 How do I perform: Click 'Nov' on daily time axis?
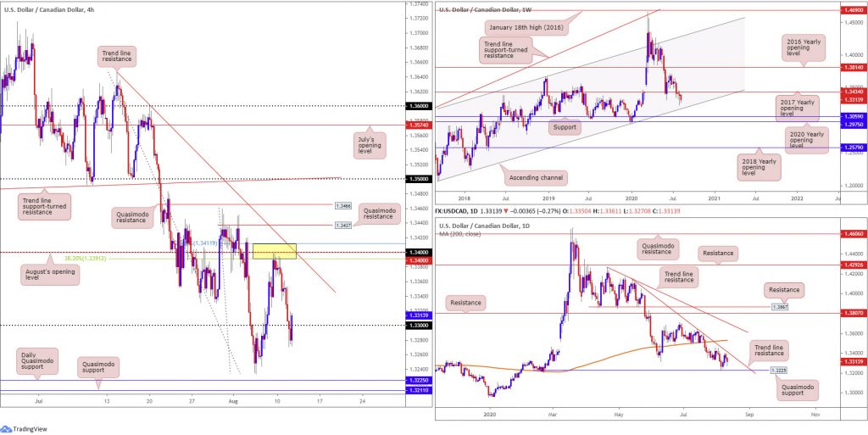(x=815, y=413)
